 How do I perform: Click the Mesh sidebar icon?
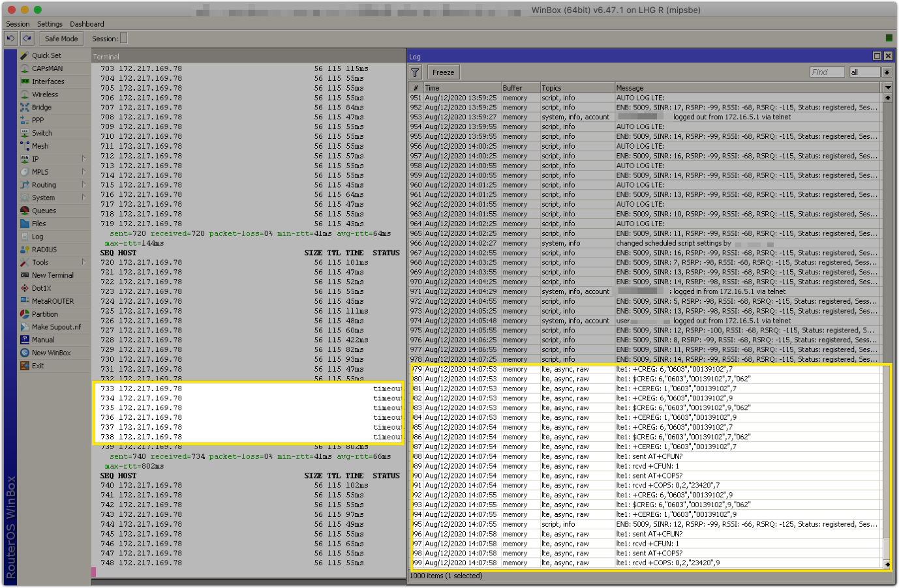click(x=25, y=146)
